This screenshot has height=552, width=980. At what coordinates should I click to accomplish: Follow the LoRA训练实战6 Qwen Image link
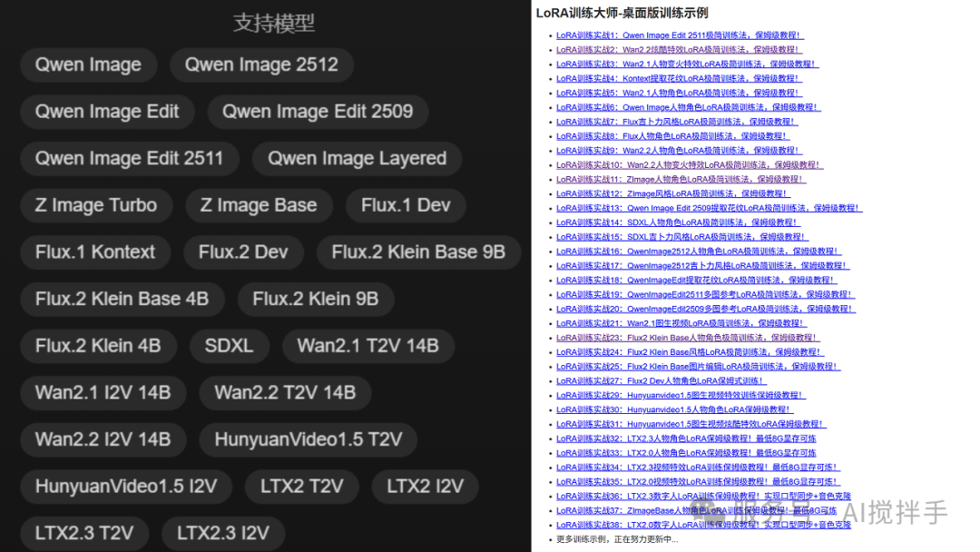689,107
